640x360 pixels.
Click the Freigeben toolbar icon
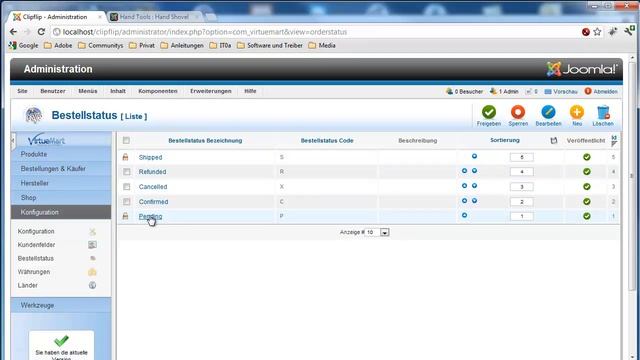click(489, 112)
